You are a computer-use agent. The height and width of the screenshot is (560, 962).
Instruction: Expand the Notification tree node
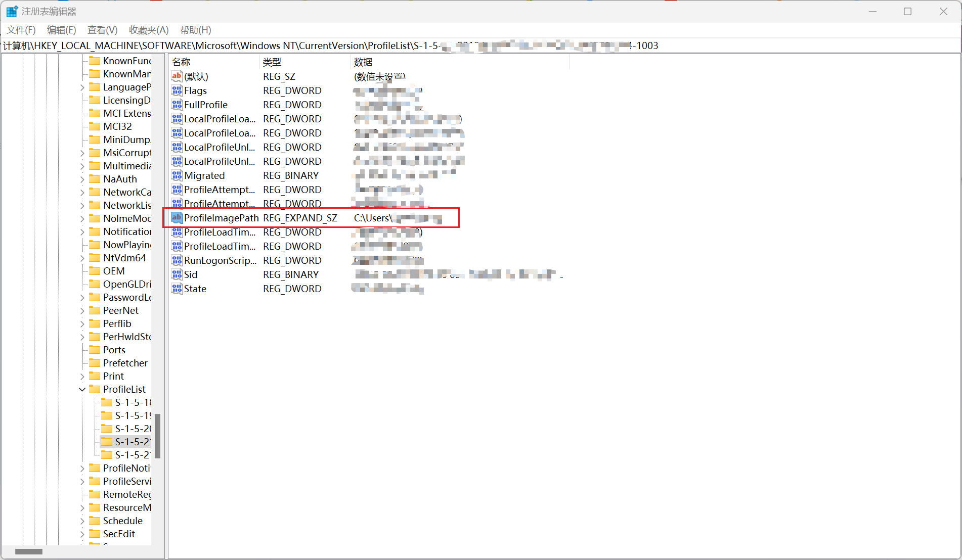point(82,231)
